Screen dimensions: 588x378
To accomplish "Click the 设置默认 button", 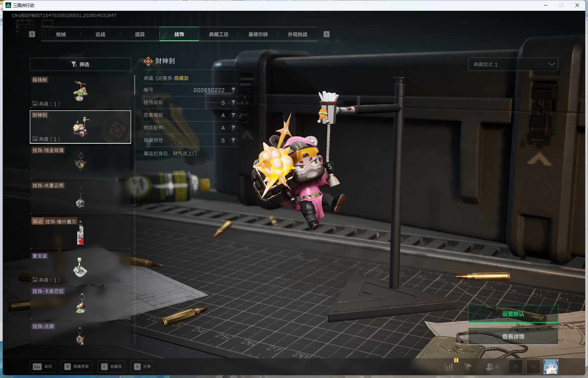I will click(513, 314).
